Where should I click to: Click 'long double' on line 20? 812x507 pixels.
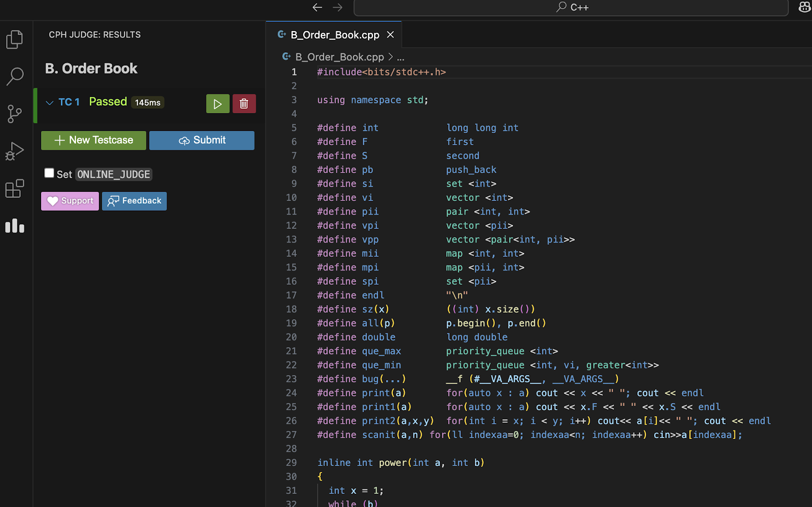point(477,337)
